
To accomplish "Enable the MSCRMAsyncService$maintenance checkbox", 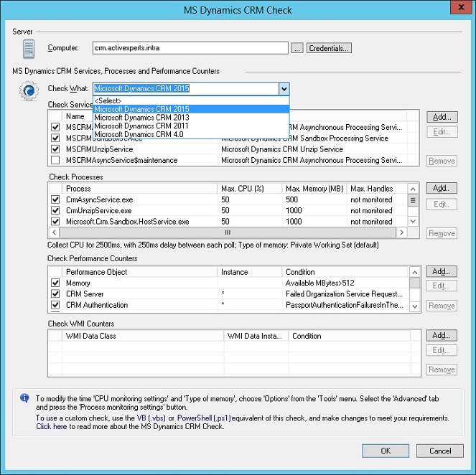I will click(x=55, y=160).
